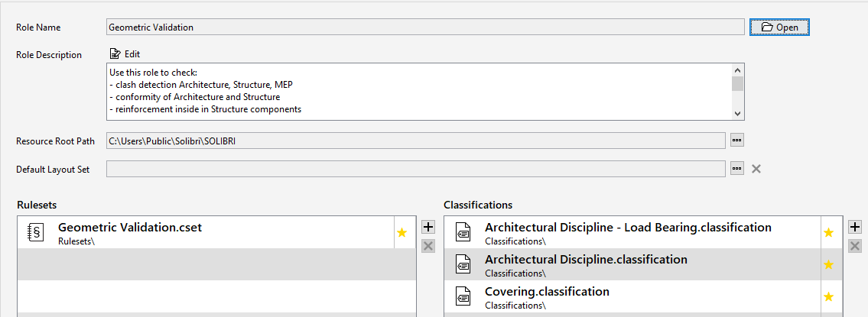Click the Architectural Discipline.classification file icon
Screen dimensions: 868x317
pos(463,264)
